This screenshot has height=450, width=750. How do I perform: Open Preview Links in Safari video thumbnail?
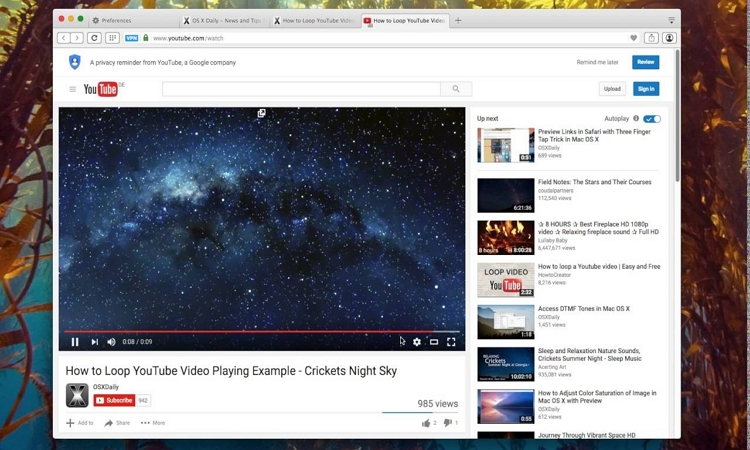(x=506, y=145)
